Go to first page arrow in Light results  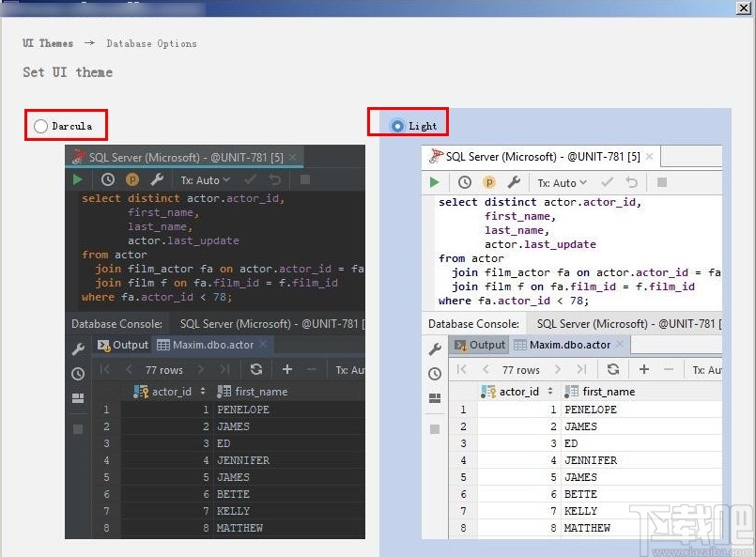point(461,369)
